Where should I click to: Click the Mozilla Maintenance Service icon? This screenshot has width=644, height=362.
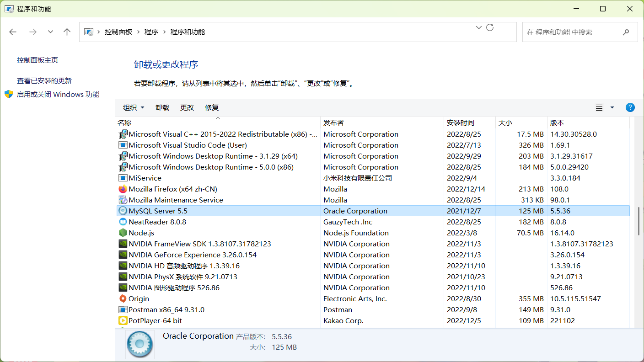pos(123,200)
